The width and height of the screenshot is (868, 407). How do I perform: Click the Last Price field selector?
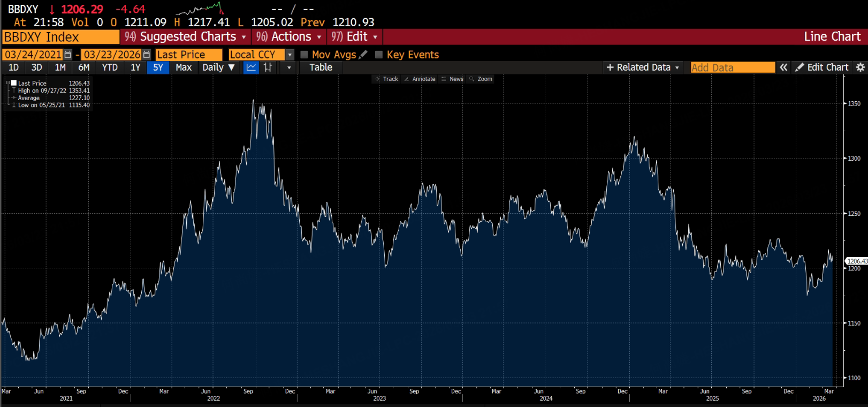188,55
